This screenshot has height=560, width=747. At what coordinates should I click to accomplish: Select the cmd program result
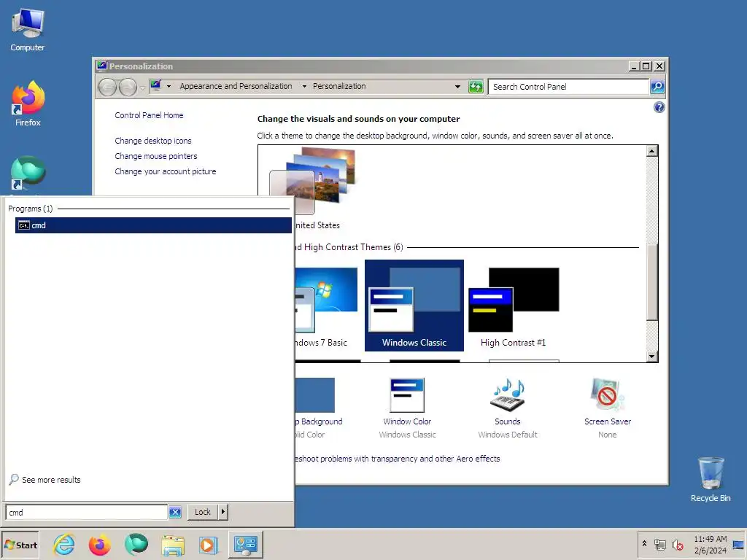(x=153, y=225)
